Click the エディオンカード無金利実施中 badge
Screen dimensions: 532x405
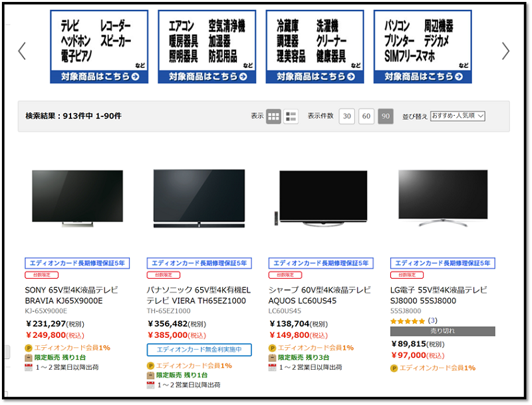click(x=199, y=350)
